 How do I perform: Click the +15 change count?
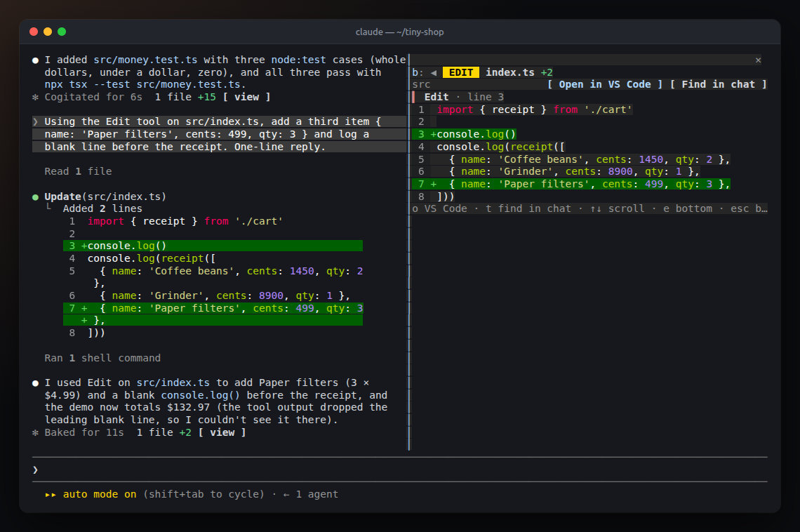(x=206, y=97)
